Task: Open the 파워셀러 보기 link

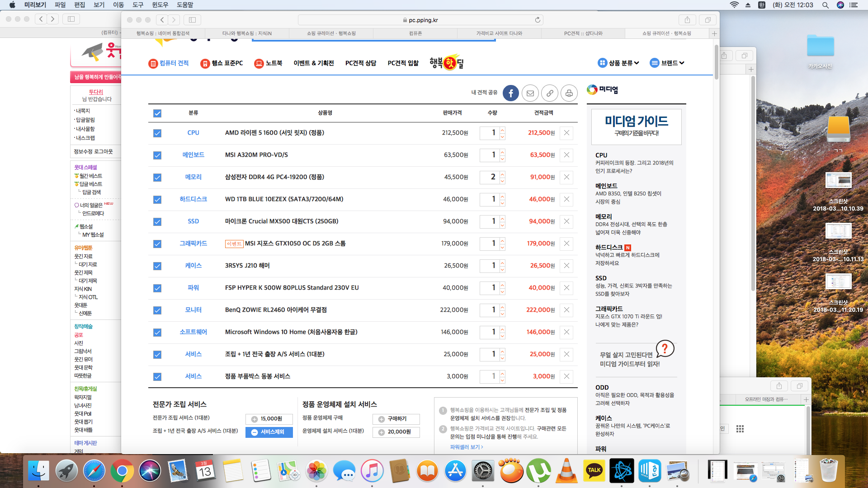Action: coord(467,447)
